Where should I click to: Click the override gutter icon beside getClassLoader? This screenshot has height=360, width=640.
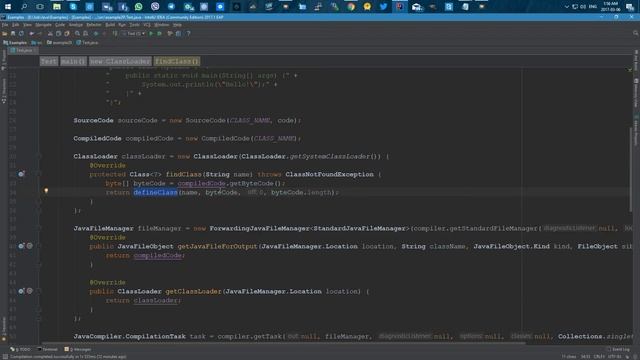[21, 291]
